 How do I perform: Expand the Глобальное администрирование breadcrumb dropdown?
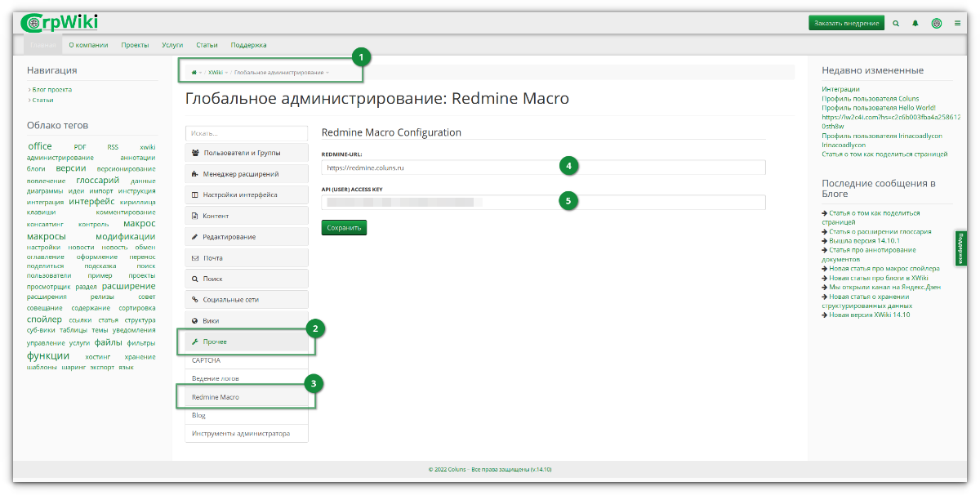[x=327, y=73]
